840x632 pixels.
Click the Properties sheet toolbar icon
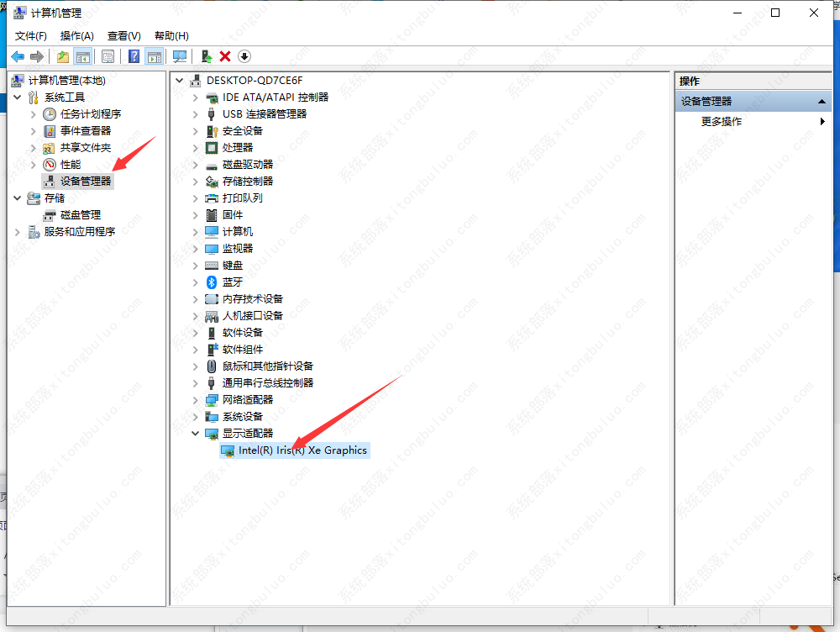tap(108, 56)
